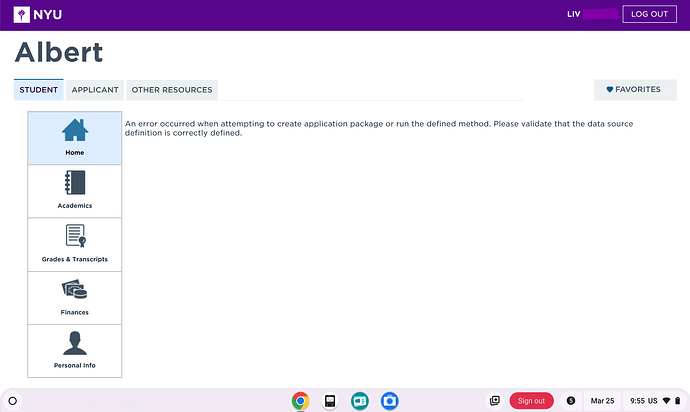Open the teal news app on shelf
690x412 pixels.
(360, 401)
